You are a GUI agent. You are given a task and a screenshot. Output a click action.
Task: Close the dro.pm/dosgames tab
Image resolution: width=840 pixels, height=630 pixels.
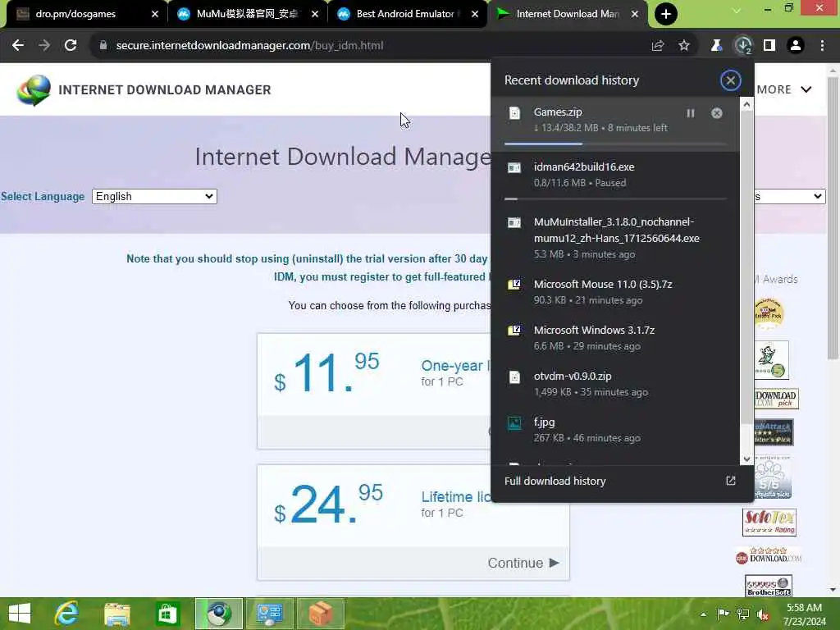(x=155, y=14)
